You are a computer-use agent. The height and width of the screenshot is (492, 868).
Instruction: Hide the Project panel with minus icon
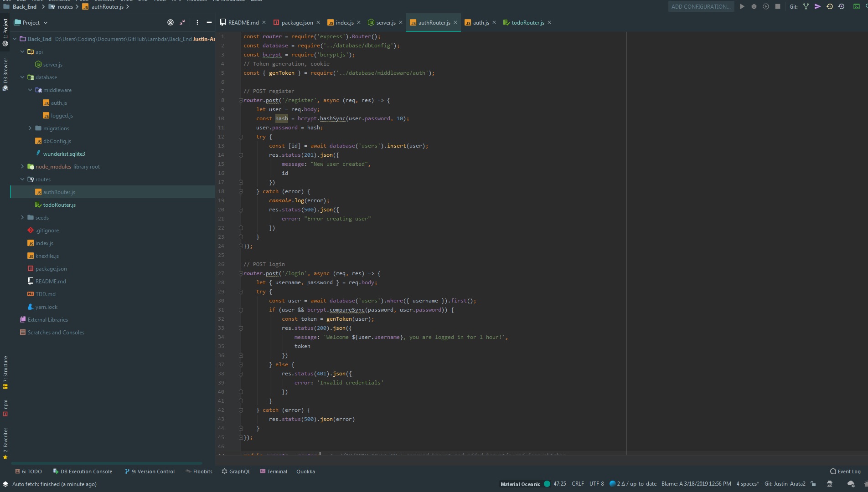click(x=209, y=22)
